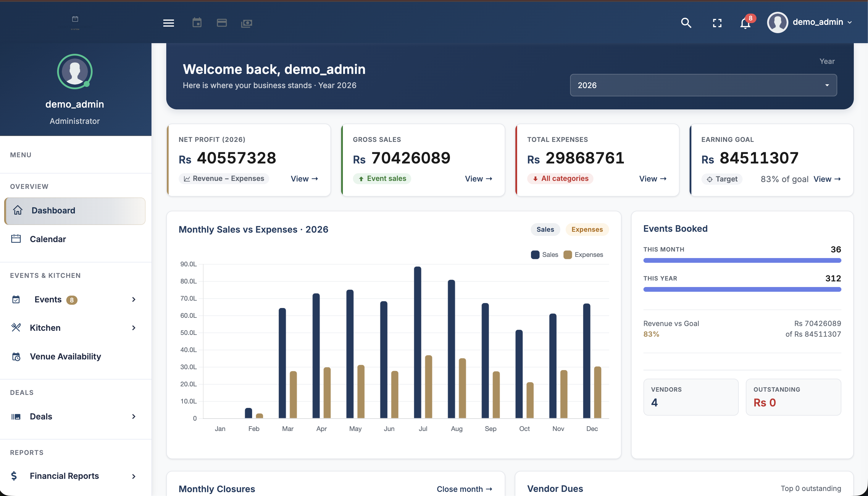Image resolution: width=868 pixels, height=496 pixels.
Task: Open notifications bell with 8 alerts
Action: pyautogui.click(x=745, y=23)
